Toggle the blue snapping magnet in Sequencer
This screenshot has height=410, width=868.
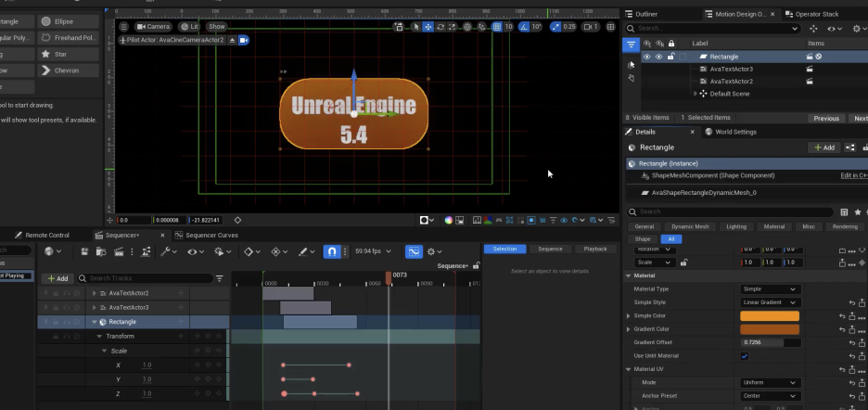click(x=333, y=251)
